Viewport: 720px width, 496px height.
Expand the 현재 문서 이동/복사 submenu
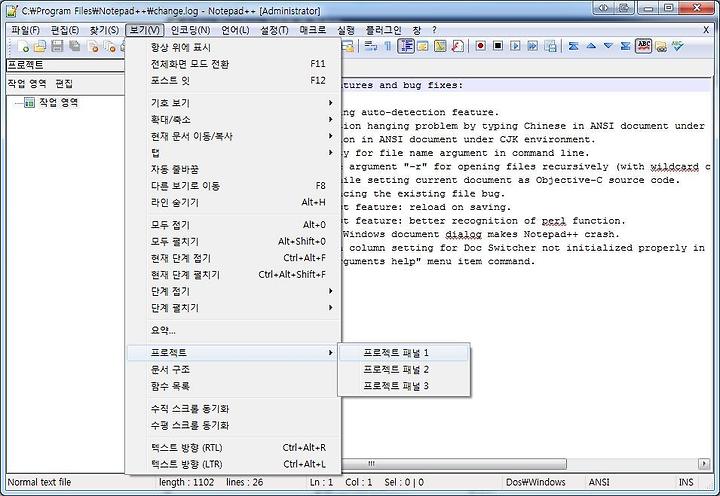pyautogui.click(x=233, y=136)
